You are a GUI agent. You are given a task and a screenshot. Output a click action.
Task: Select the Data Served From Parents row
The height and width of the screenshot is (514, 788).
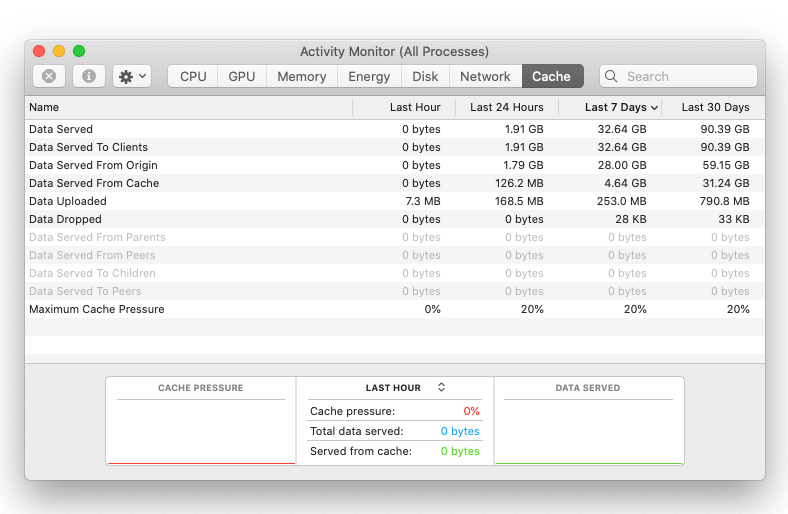click(x=395, y=237)
